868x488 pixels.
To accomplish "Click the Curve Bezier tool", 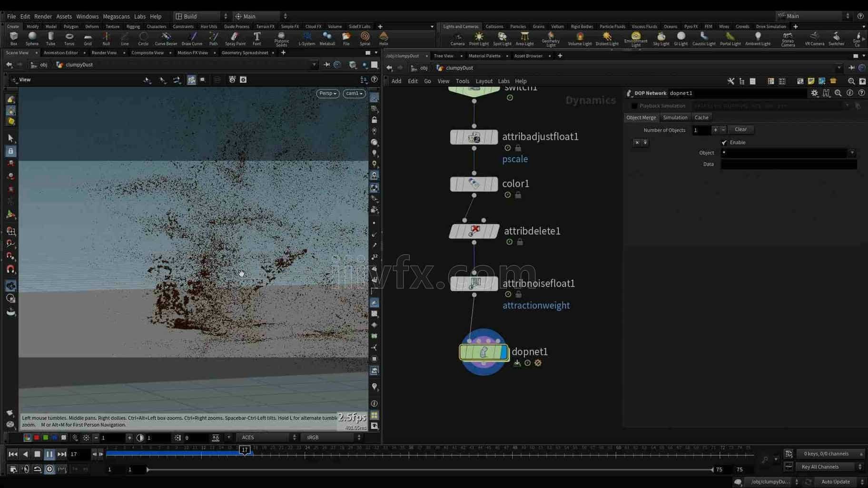I will (x=166, y=39).
